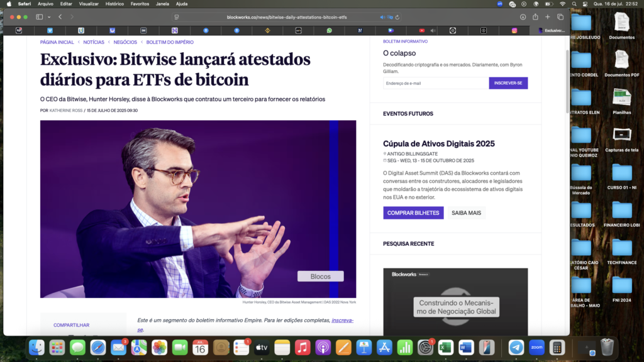Open Mail from the Dock
Image resolution: width=644 pixels, height=362 pixels.
118,348
